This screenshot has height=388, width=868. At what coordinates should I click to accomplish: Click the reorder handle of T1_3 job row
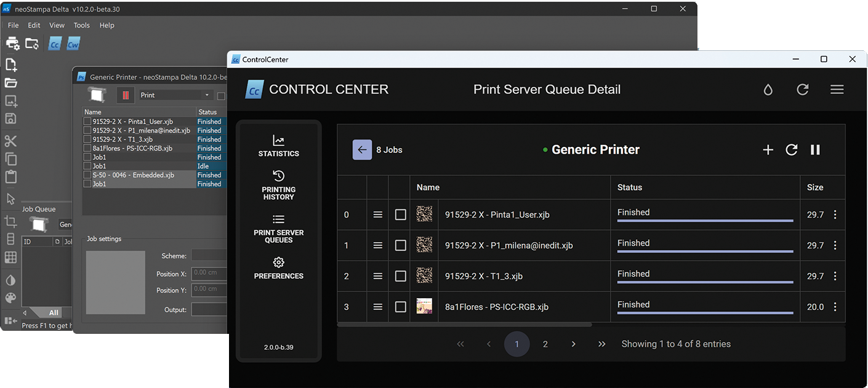click(378, 276)
